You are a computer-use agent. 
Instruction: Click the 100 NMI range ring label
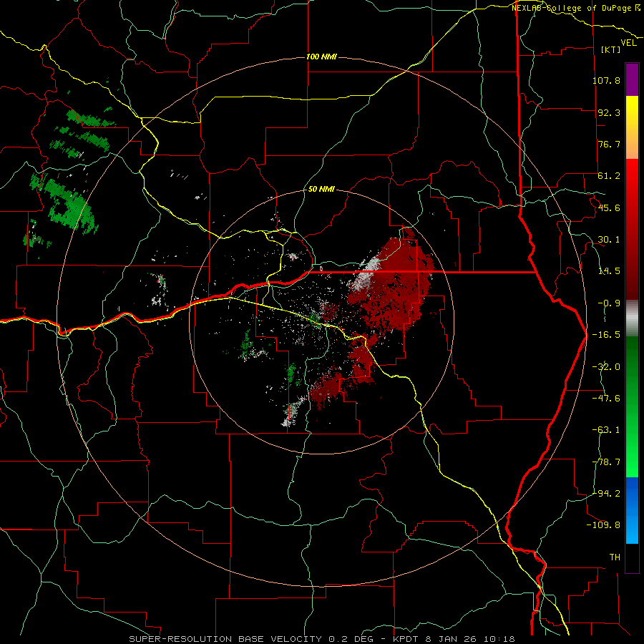(321, 57)
